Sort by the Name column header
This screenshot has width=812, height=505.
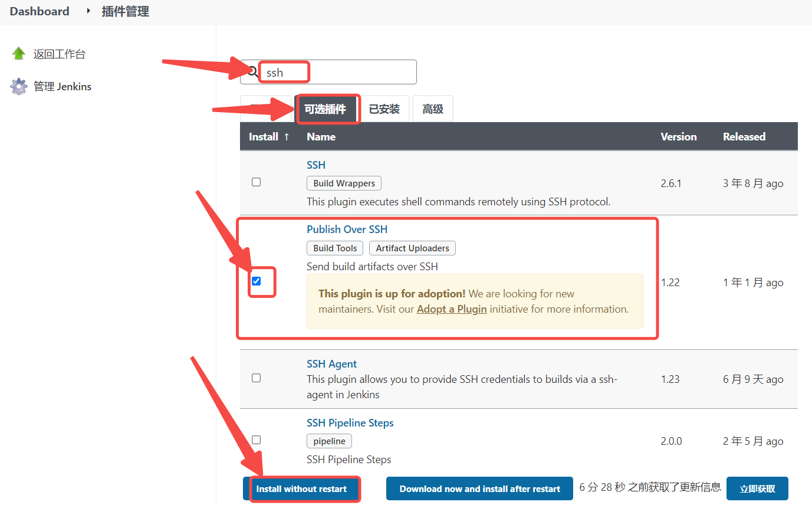point(321,136)
